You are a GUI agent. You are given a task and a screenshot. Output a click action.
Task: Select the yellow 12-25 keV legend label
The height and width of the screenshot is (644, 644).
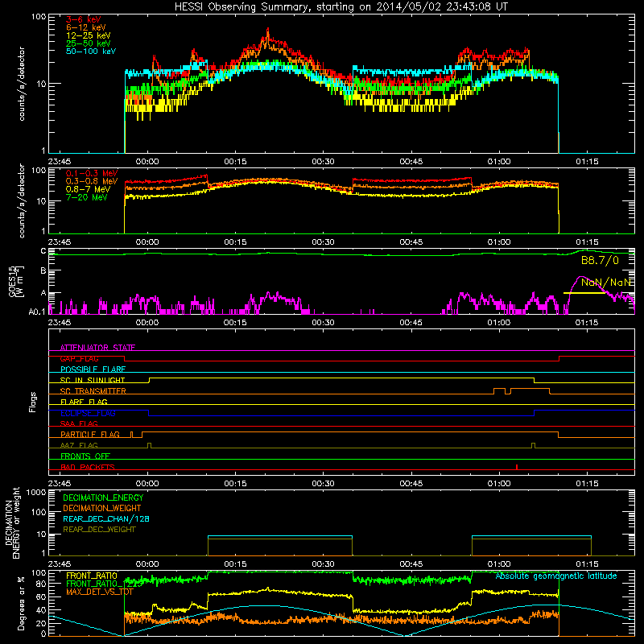(x=89, y=35)
